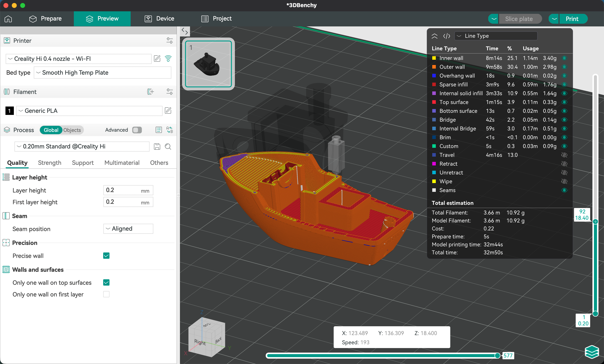The image size is (604, 364).
Task: Click the compare presets icon
Action: coord(169,130)
